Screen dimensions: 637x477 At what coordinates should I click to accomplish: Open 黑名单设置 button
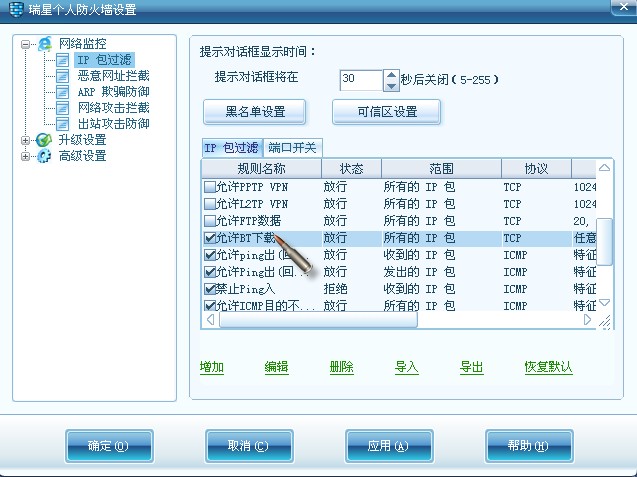pos(254,112)
